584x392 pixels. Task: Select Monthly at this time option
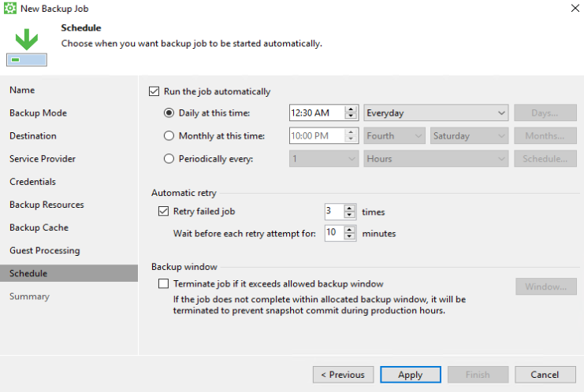pyautogui.click(x=169, y=136)
